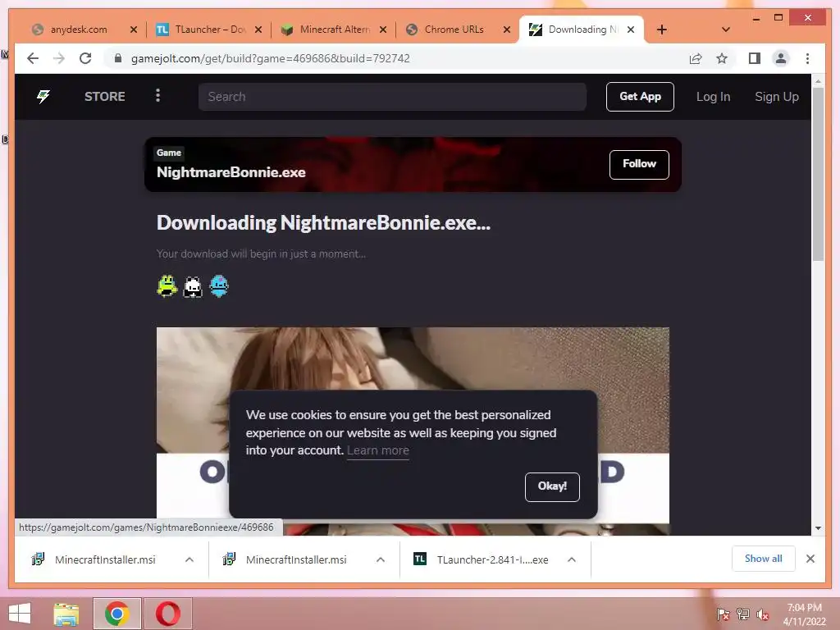Open File Explorer from taskbar
The height and width of the screenshot is (630, 840).
[66, 614]
